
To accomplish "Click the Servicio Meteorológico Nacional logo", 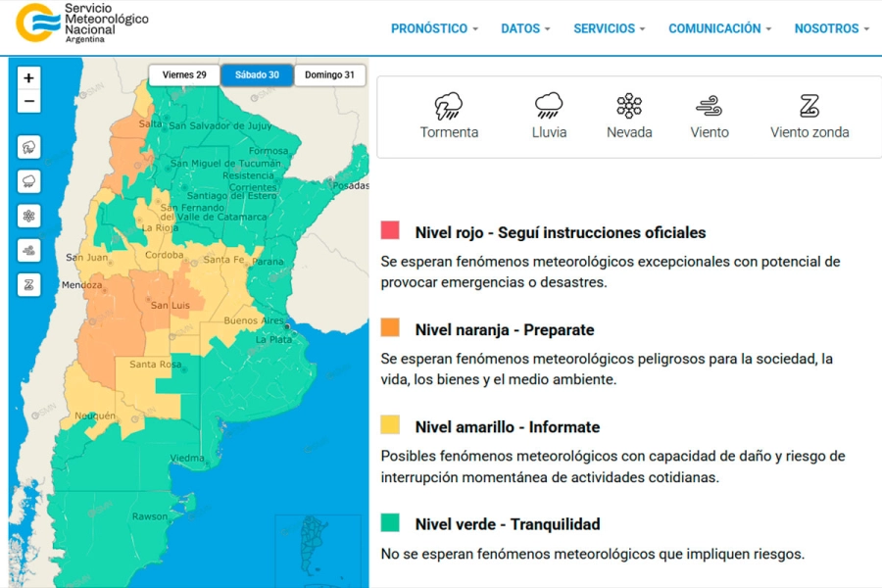I will (x=82, y=24).
